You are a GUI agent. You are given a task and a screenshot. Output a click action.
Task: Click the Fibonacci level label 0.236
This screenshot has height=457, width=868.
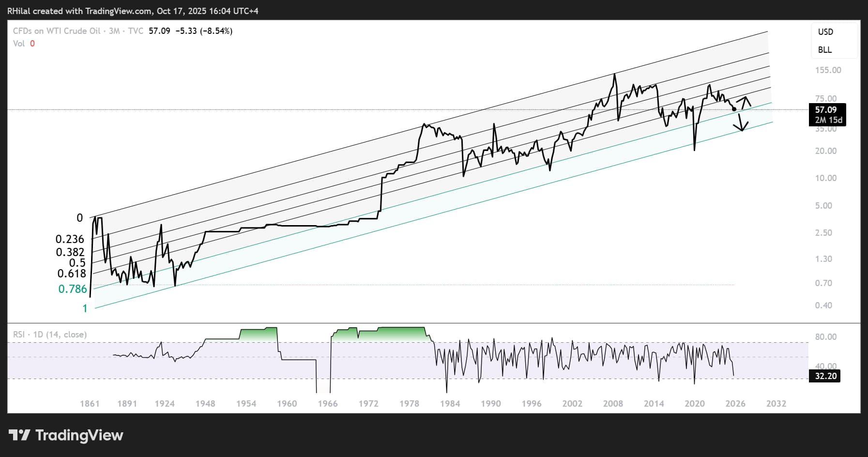(70, 239)
